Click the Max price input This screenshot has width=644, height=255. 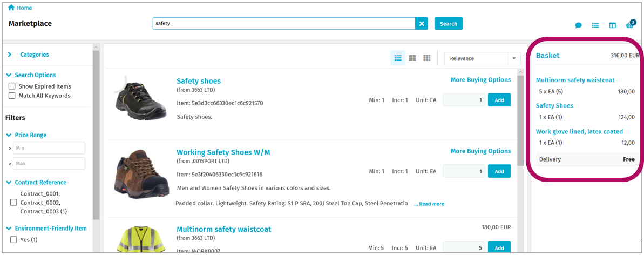click(x=49, y=164)
